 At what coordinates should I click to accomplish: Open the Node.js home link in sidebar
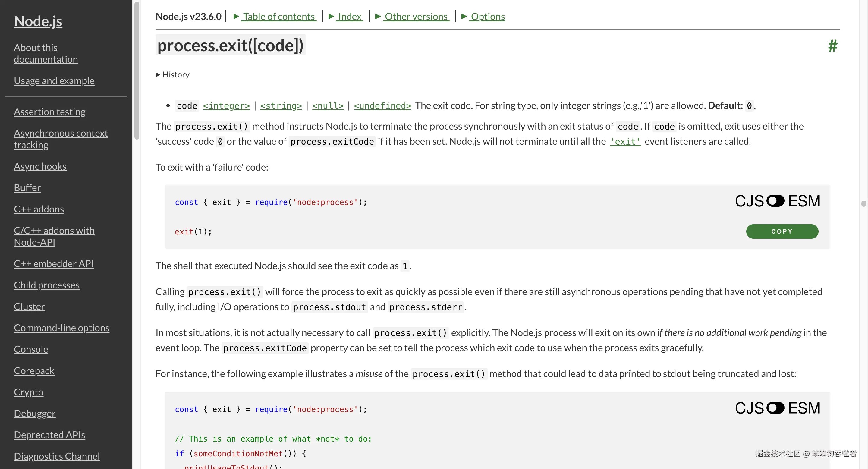pos(38,21)
